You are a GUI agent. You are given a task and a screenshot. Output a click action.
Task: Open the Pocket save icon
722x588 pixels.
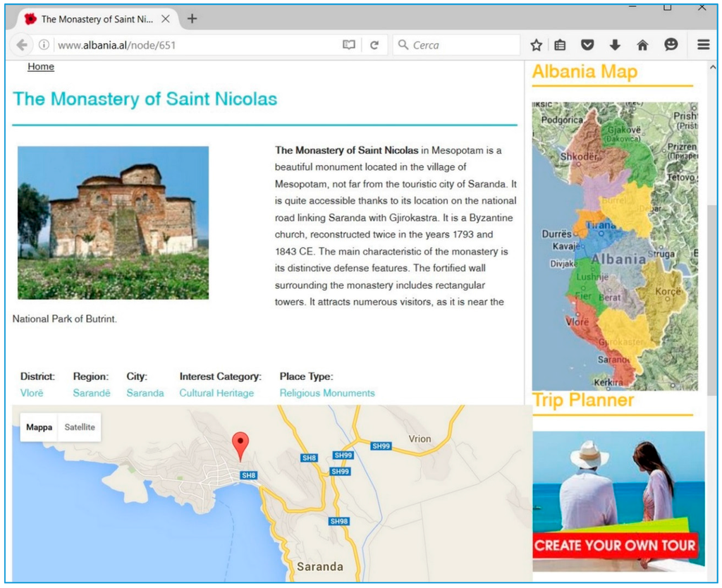(587, 45)
